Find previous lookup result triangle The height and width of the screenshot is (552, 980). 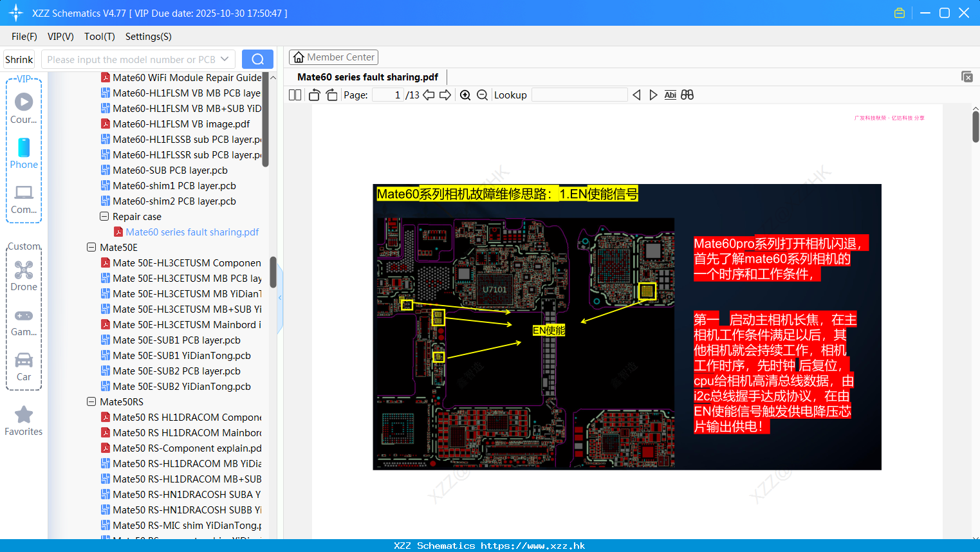[636, 95]
